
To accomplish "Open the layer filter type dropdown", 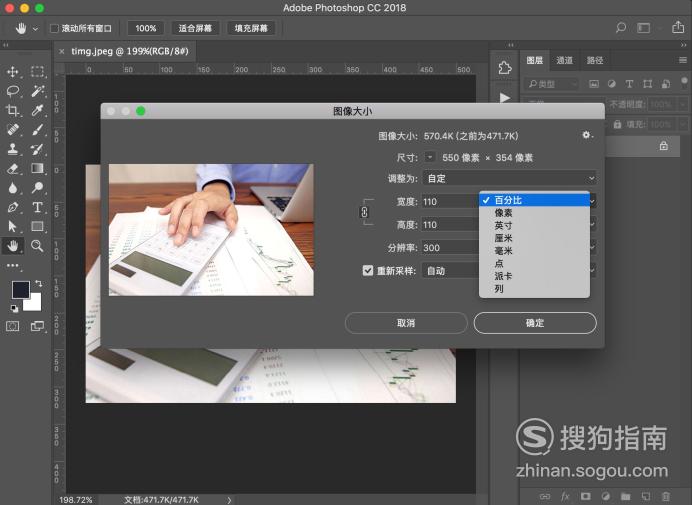I will pos(552,83).
